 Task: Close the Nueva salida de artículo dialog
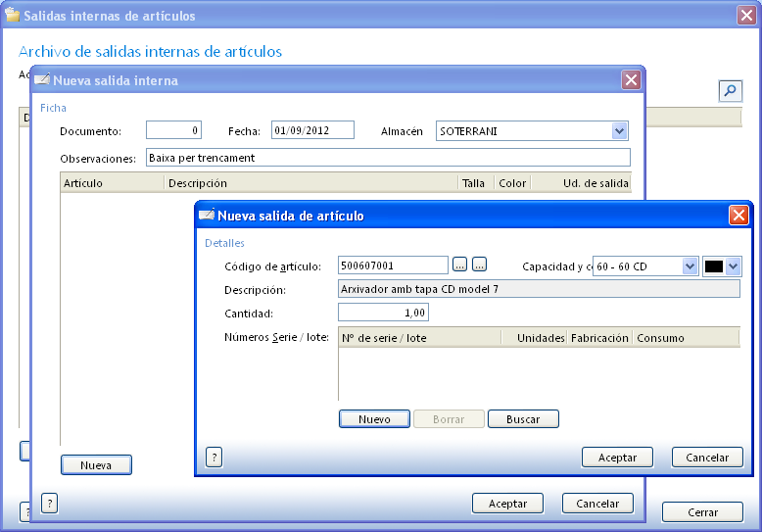pyautogui.click(x=738, y=216)
